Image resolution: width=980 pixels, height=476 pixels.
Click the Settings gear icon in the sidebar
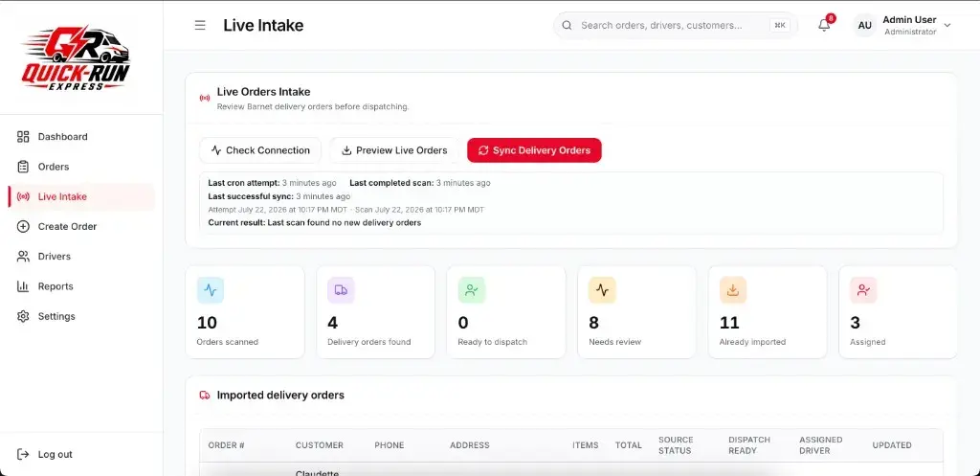tap(23, 316)
